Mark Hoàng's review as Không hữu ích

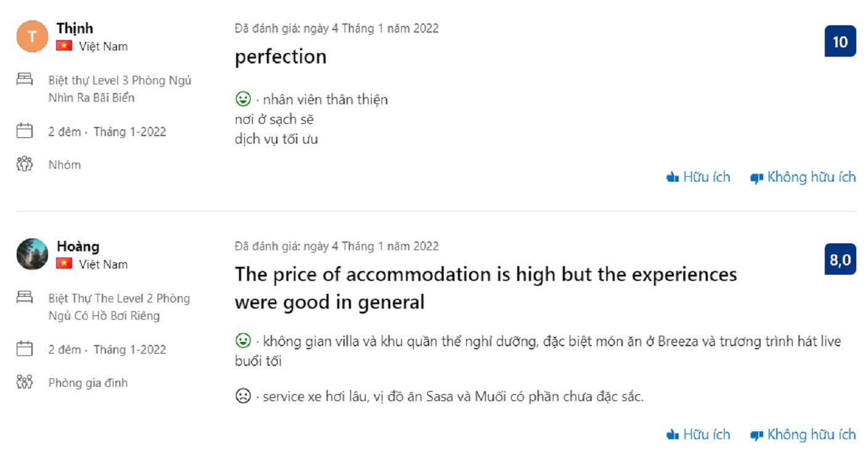[x=803, y=435]
